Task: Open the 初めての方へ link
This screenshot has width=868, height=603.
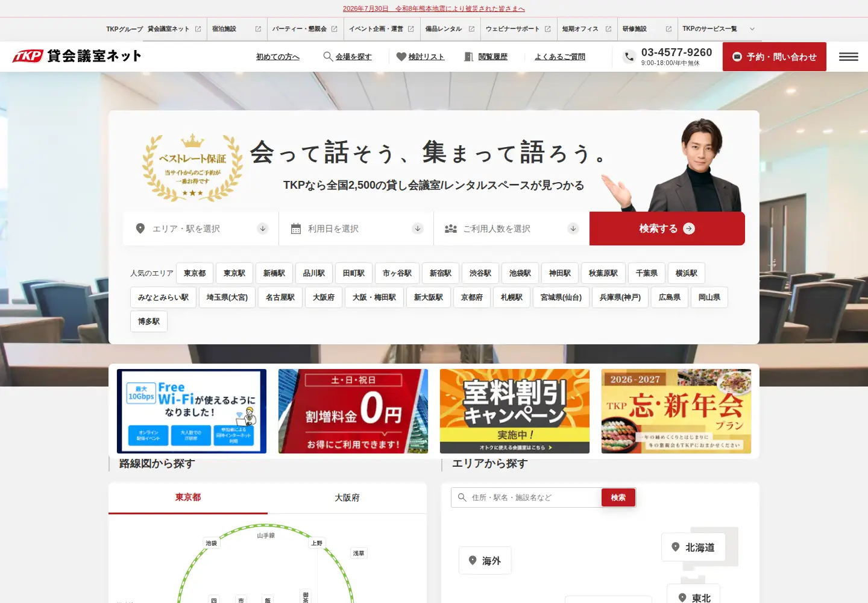Action: click(278, 57)
